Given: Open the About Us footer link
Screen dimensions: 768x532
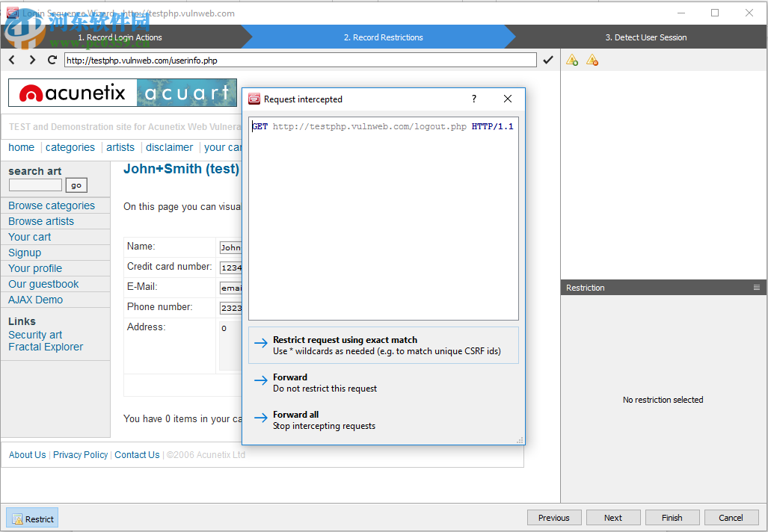Looking at the screenshot, I should pyautogui.click(x=28, y=455).
